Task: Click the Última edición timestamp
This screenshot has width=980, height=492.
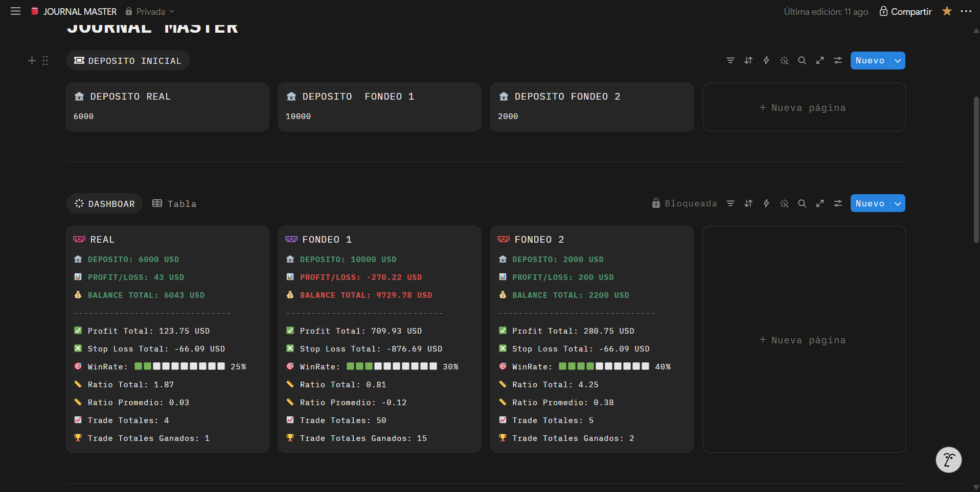Action: coord(826,11)
